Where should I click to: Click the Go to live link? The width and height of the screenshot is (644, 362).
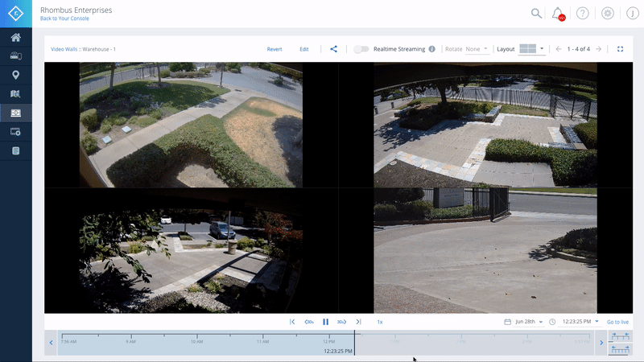[617, 323]
